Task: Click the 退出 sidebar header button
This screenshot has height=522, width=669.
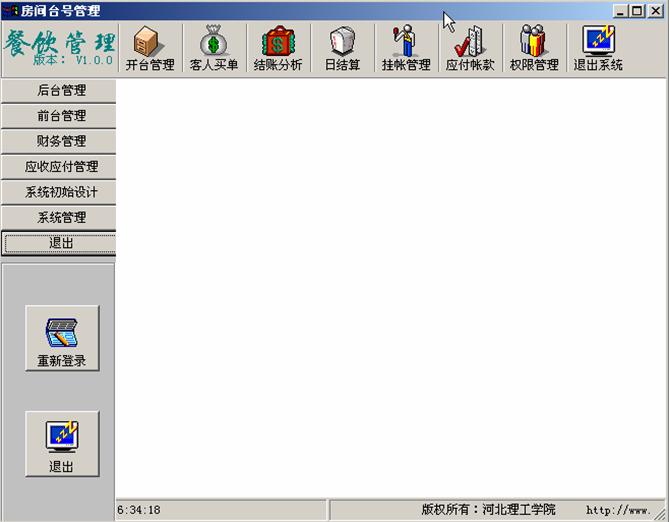Action: [60, 243]
